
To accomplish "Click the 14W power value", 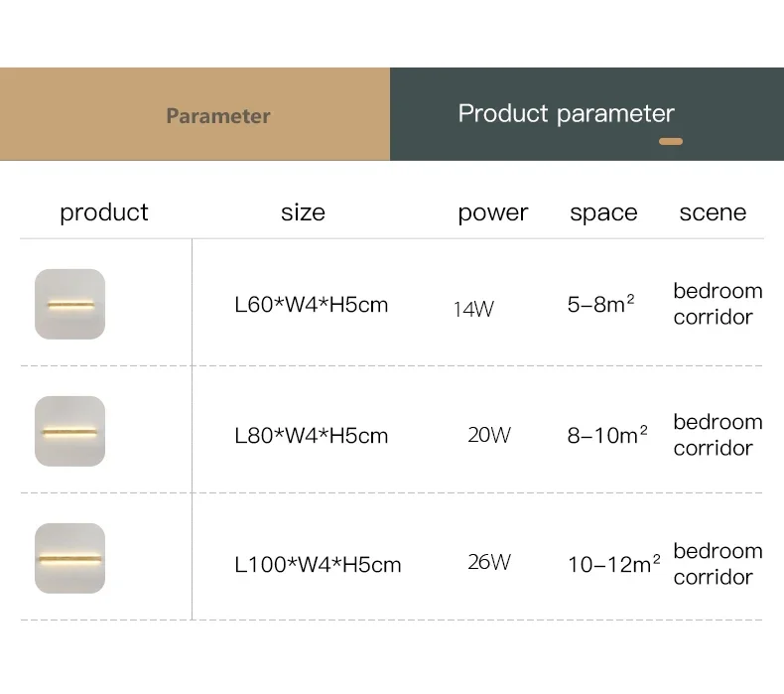I will (x=473, y=309).
